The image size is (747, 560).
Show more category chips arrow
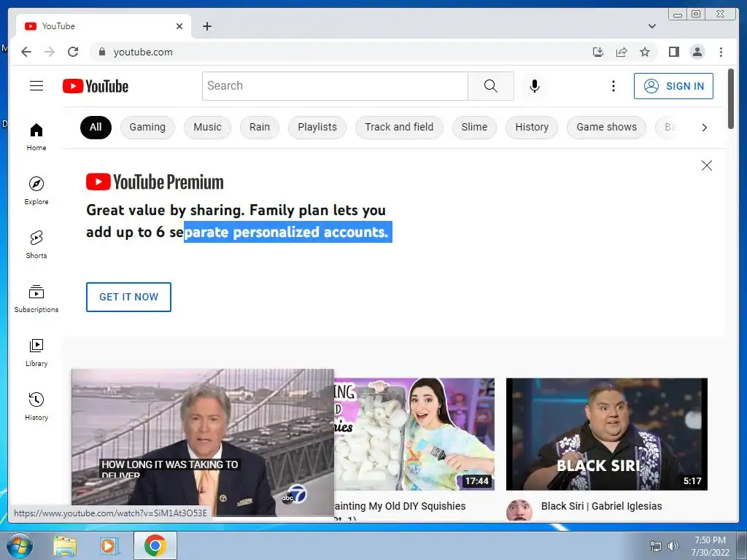(704, 127)
